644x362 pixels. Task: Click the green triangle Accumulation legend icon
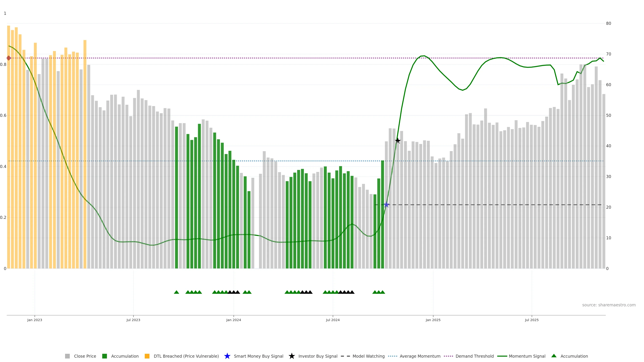pyautogui.click(x=554, y=356)
